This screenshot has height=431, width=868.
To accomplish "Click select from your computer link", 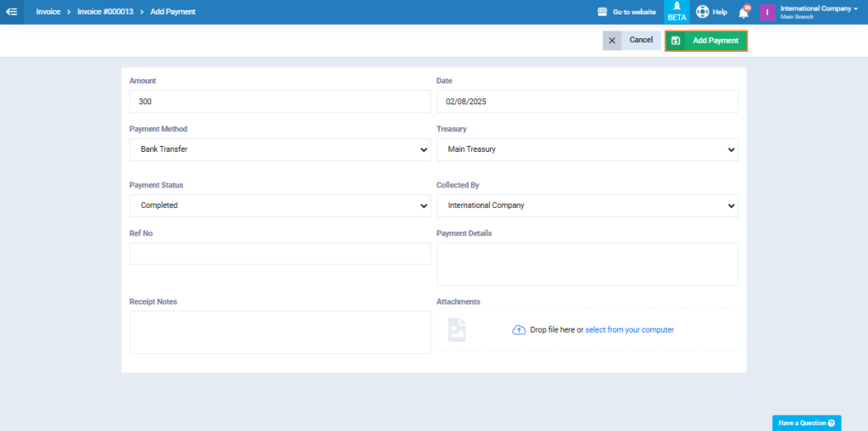I will coord(630,330).
